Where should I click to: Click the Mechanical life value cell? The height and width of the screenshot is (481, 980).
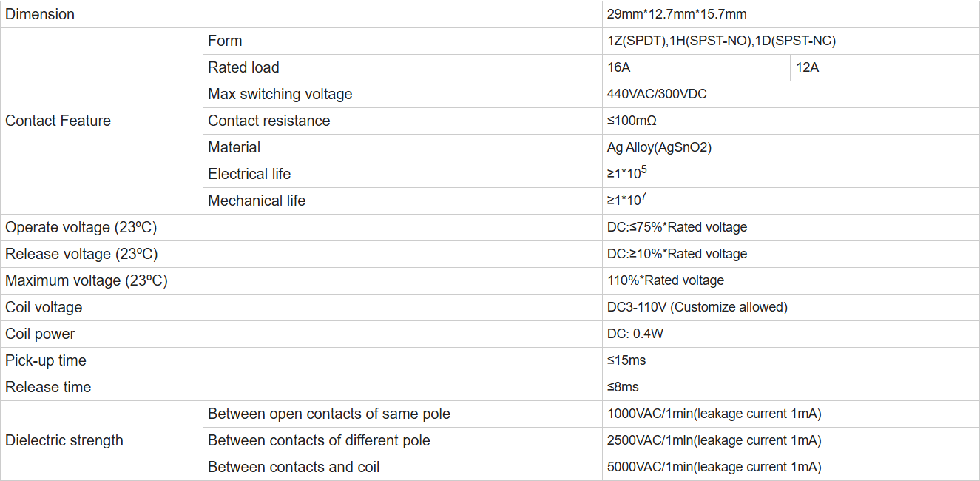(628, 201)
